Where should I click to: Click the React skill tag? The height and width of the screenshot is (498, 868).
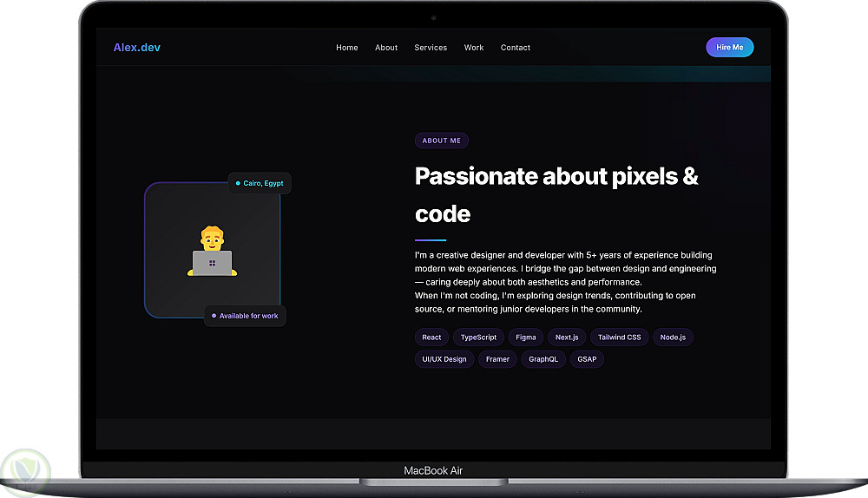[x=431, y=337]
